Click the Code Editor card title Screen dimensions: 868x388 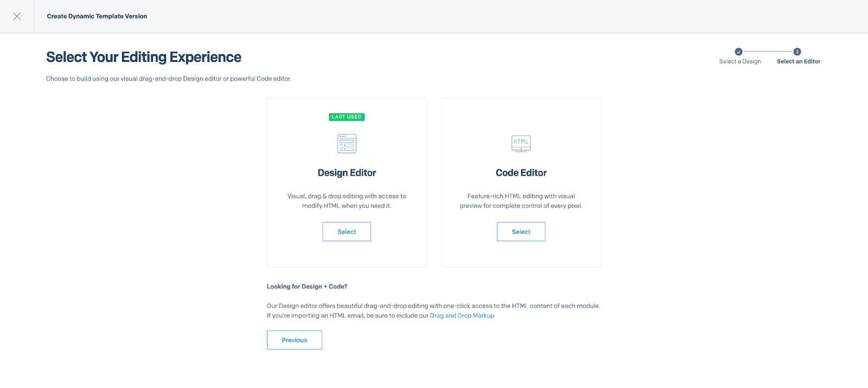click(521, 173)
